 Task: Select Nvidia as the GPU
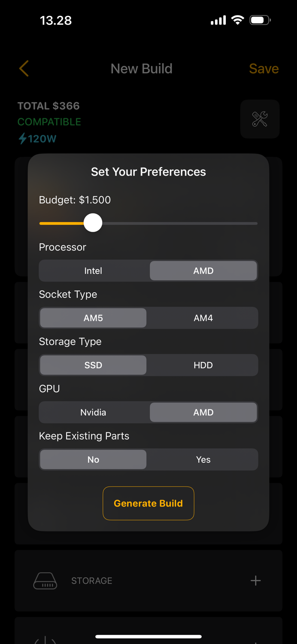pyautogui.click(x=93, y=412)
